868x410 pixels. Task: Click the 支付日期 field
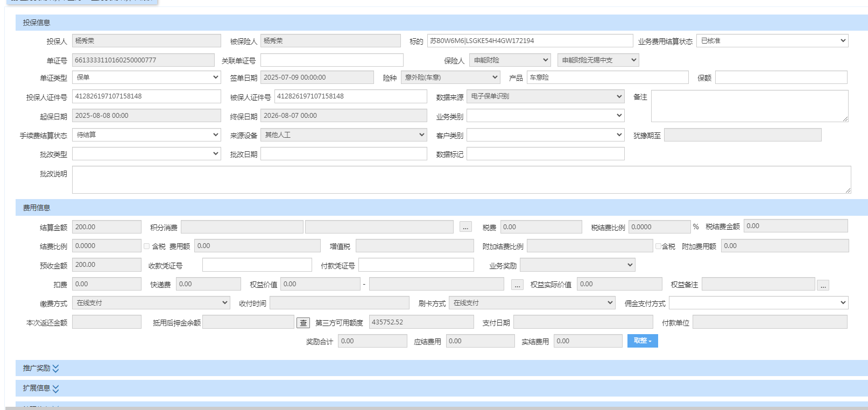pos(583,322)
